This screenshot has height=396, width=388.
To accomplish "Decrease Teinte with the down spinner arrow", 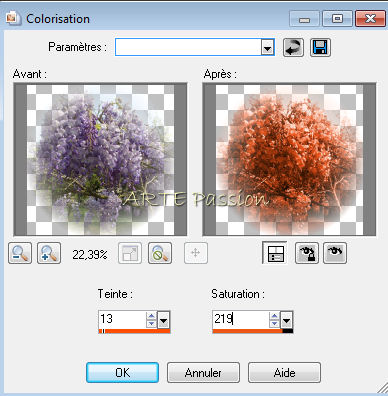I will coord(152,323).
